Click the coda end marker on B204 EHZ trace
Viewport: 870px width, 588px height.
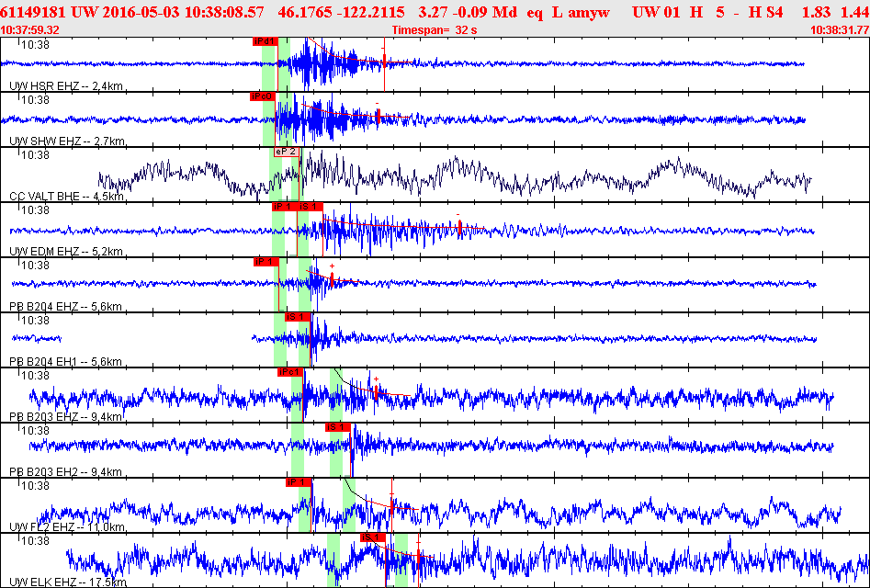pos(332,279)
